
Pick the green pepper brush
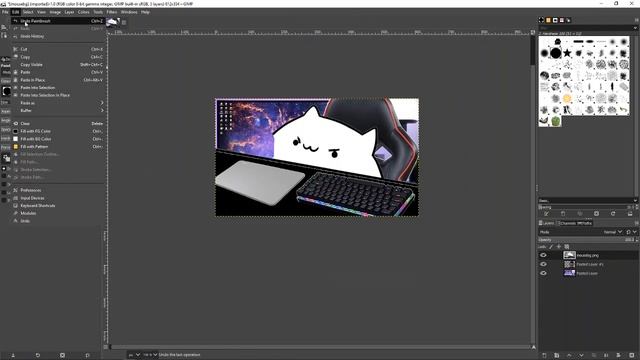[556, 121]
